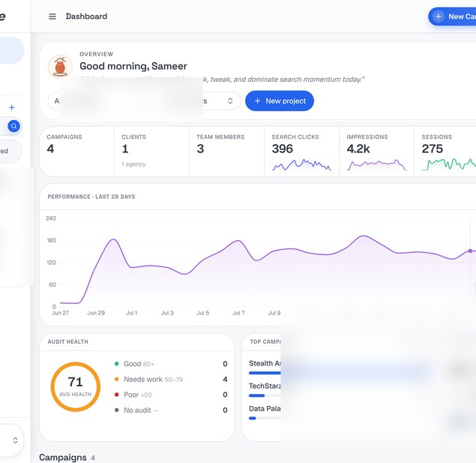Open the hamburger menu icon
The width and height of the screenshot is (476, 463).
[52, 17]
